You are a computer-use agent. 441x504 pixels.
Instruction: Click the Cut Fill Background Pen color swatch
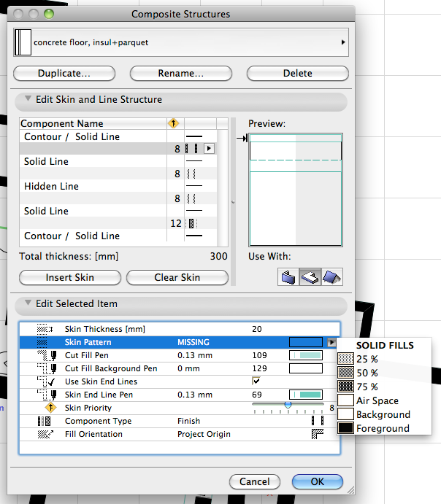pos(306,368)
